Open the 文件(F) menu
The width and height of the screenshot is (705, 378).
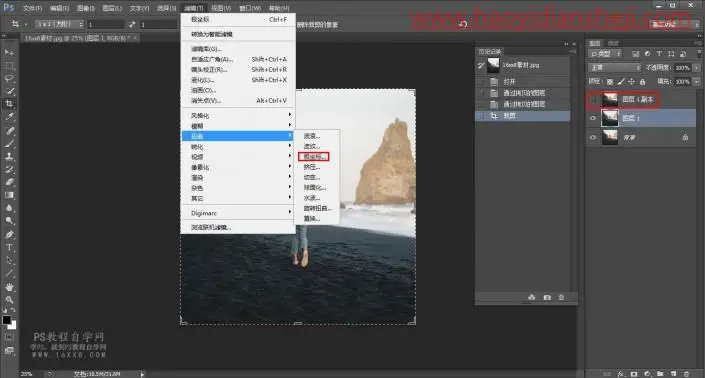coord(32,8)
